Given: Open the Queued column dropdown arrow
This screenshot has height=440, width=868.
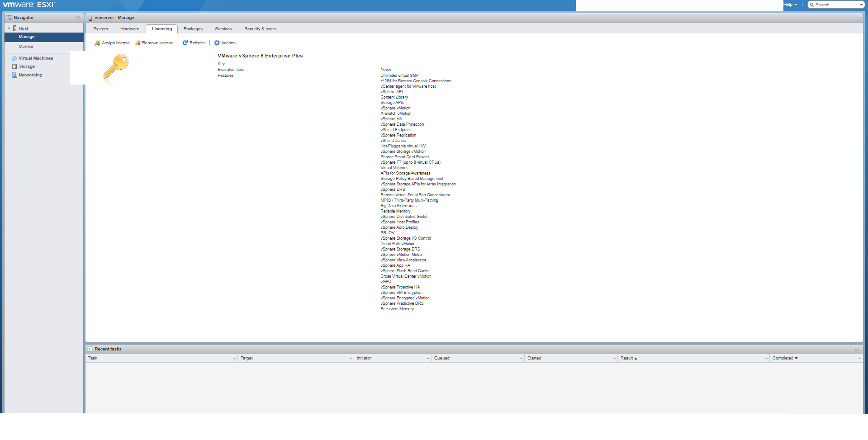Looking at the screenshot, I should (521, 358).
